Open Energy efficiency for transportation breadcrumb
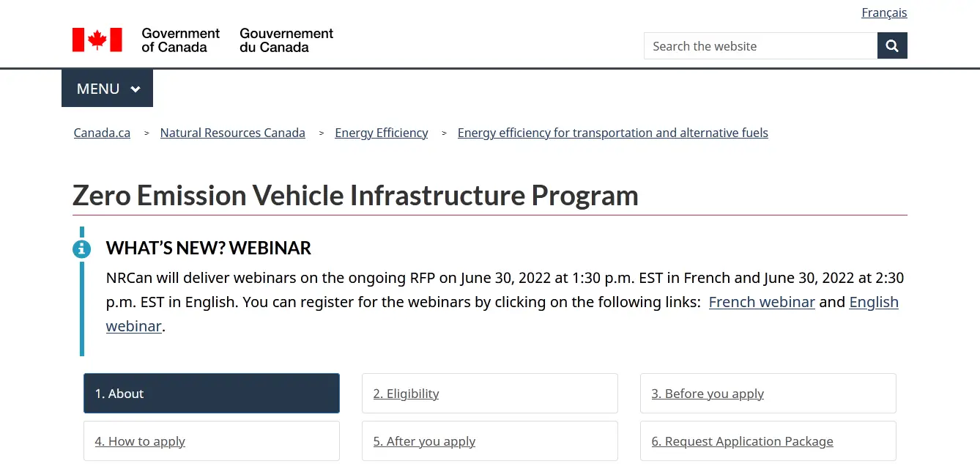The width and height of the screenshot is (980, 464). (612, 133)
